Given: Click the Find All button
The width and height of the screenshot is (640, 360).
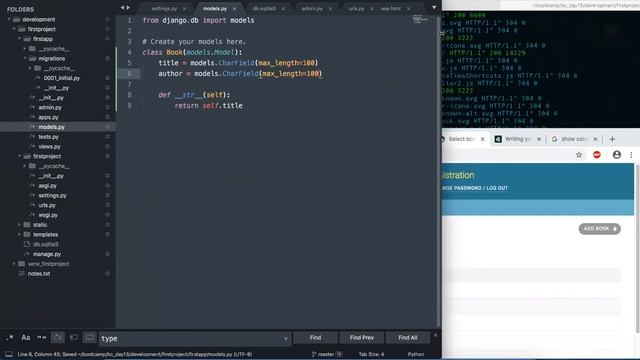Looking at the screenshot, I should click(408, 338).
